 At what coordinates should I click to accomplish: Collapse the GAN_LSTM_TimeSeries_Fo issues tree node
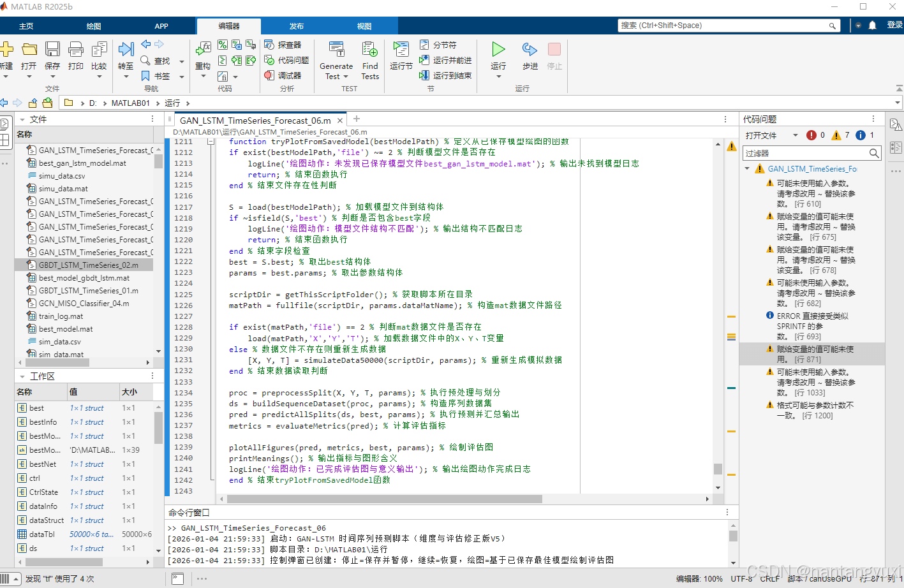(747, 169)
